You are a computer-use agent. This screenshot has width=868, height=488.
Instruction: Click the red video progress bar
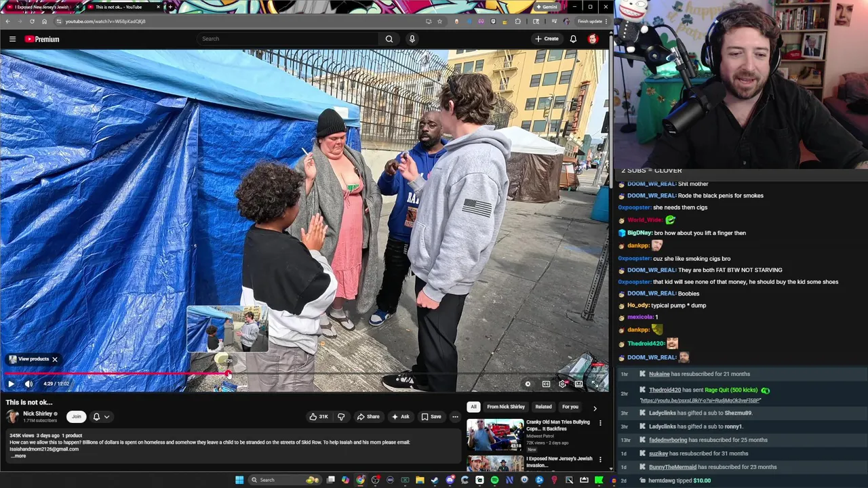116,373
